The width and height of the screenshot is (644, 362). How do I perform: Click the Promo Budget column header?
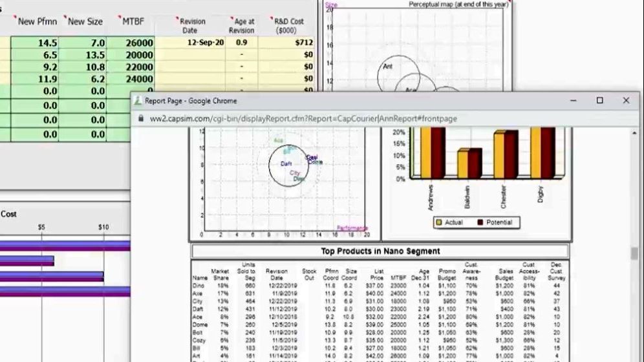click(447, 275)
